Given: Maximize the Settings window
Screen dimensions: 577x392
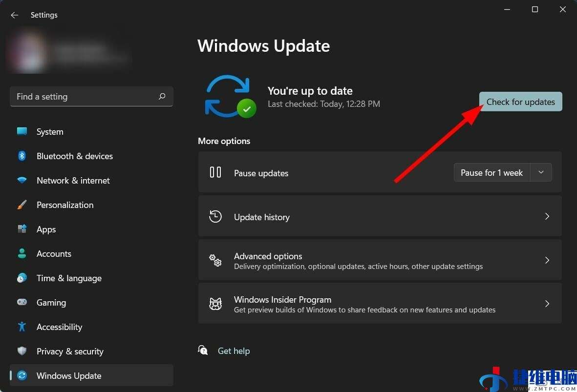Looking at the screenshot, I should [535, 9].
